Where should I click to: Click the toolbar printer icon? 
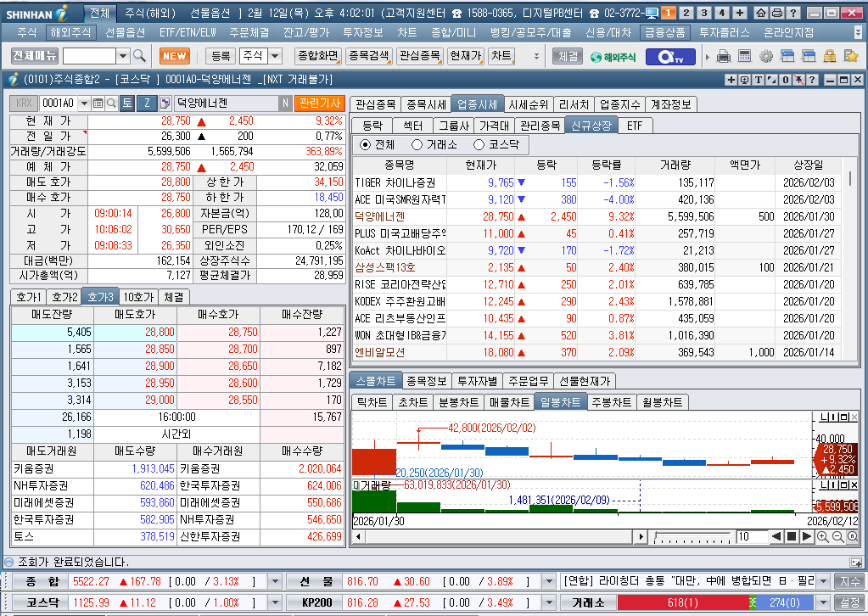coord(723,56)
